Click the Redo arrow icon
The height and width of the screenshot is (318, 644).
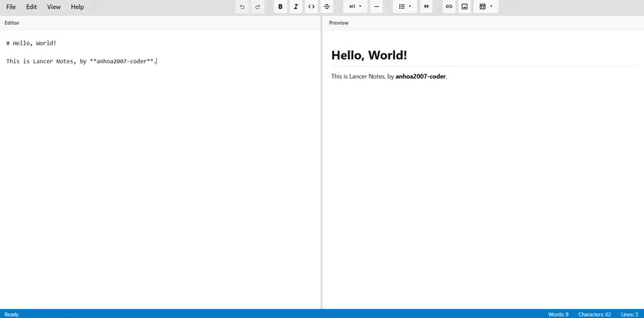258,7
